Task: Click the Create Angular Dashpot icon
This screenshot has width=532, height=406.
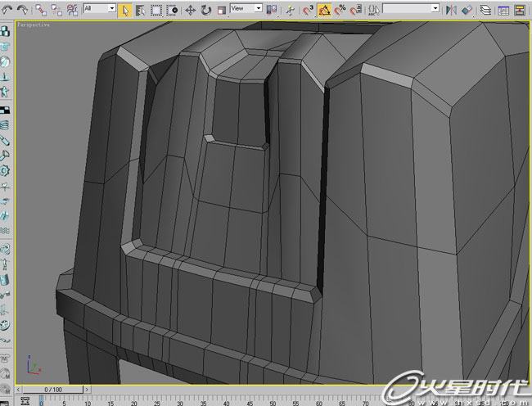Action: pos(5,156)
